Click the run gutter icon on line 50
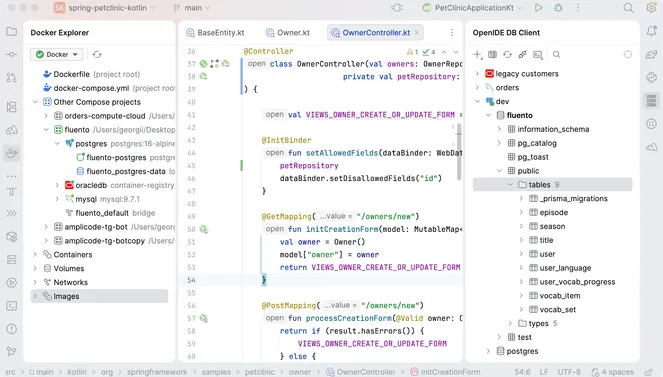 coord(204,229)
